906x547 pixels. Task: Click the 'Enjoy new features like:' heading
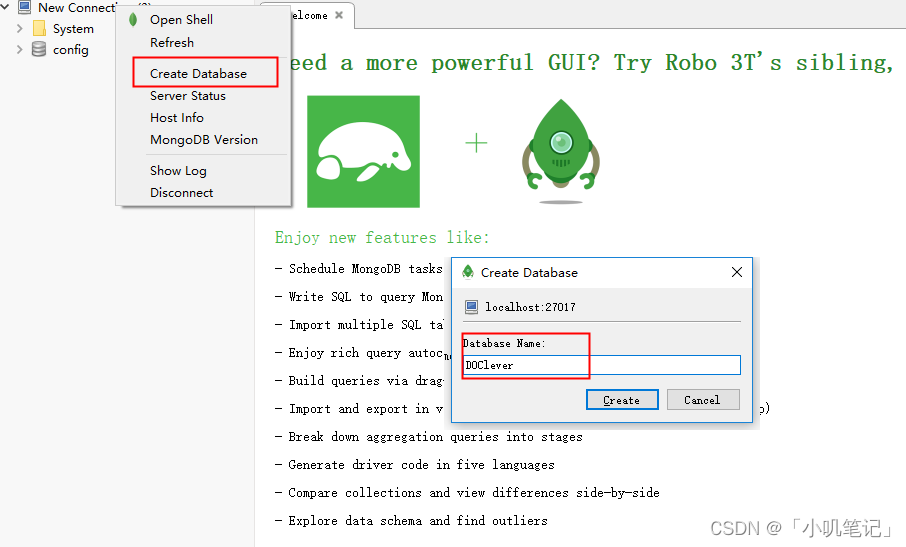pyautogui.click(x=382, y=237)
